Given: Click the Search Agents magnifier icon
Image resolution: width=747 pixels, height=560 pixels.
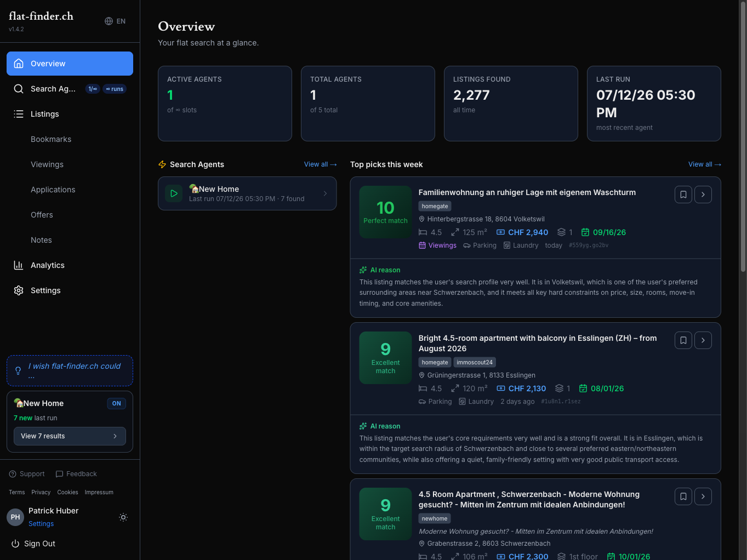Looking at the screenshot, I should coord(19,89).
